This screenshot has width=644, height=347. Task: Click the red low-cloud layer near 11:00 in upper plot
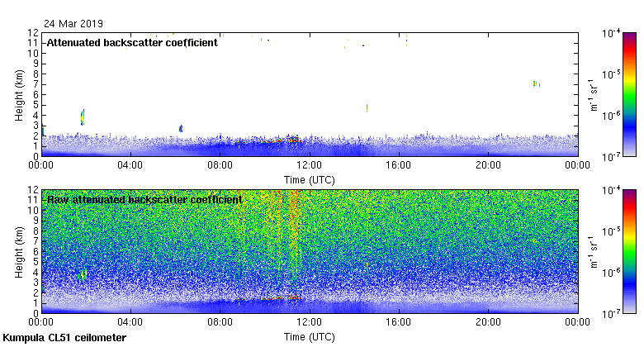pos(295,140)
